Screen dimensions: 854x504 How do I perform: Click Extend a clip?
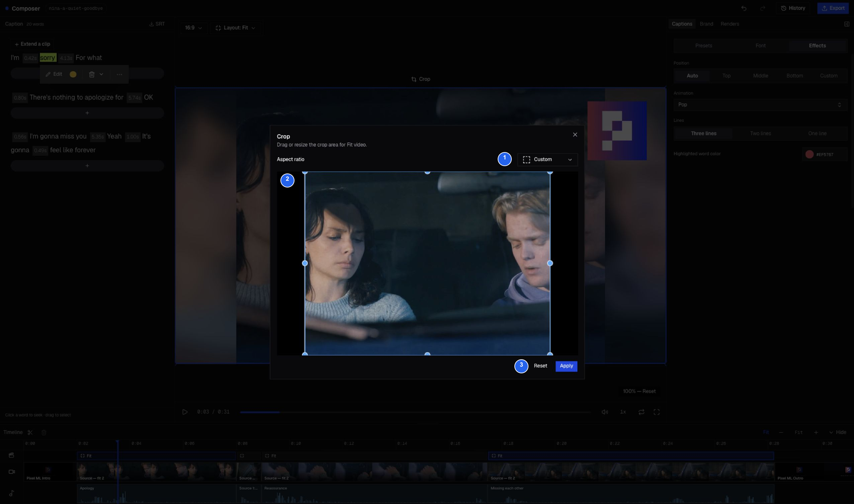click(32, 44)
